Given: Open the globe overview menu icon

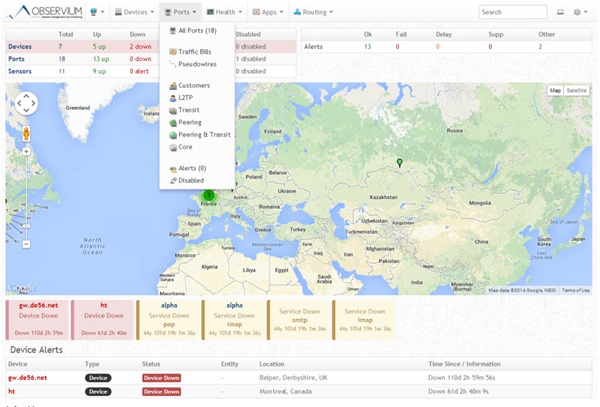Looking at the screenshot, I should click(97, 12).
